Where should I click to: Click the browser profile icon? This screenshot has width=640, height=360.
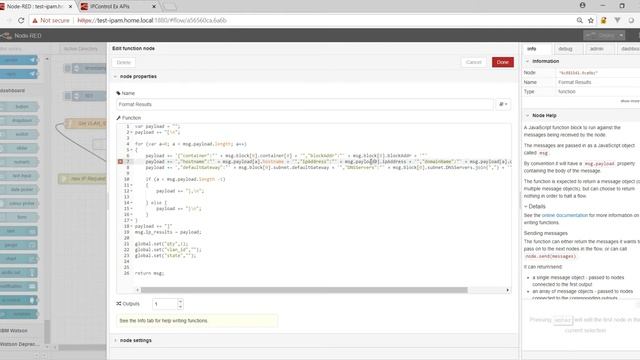pyautogui.click(x=582, y=5)
